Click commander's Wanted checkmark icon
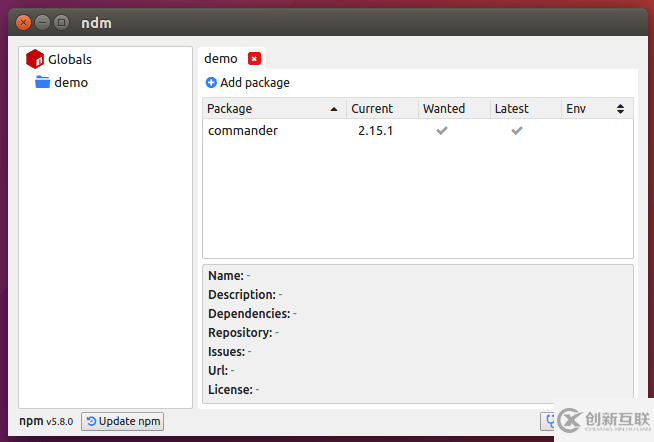The height and width of the screenshot is (442, 654). (441, 131)
